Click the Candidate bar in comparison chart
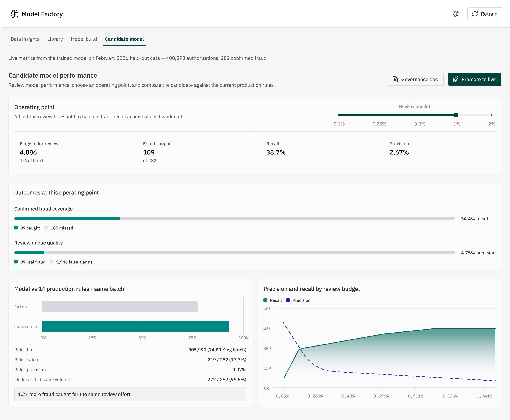This screenshot has width=510, height=420. [135, 326]
